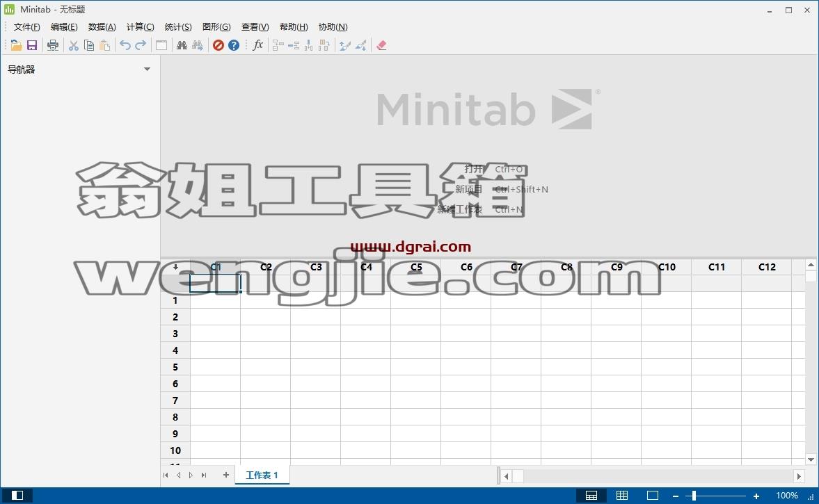Go to first worksheet tab arrow
Screen dimensions: 819x504
tap(166, 475)
